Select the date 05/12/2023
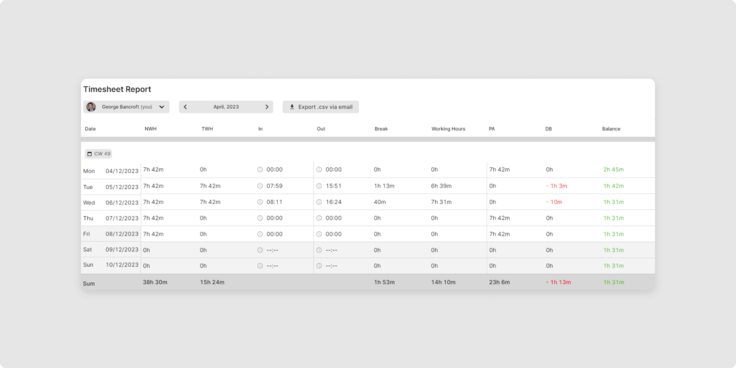 122,187
